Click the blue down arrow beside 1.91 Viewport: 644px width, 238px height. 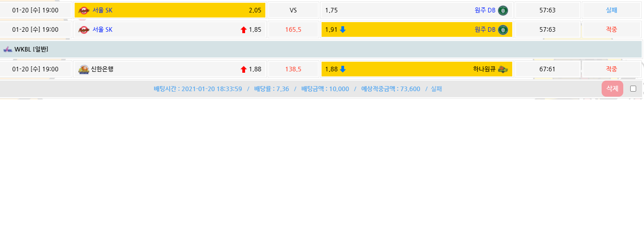343,30
